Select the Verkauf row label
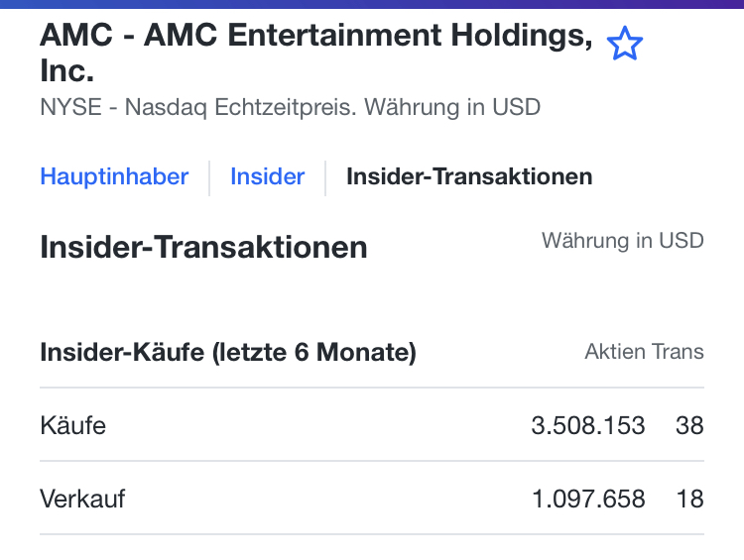The height and width of the screenshot is (560, 744). coord(82,499)
